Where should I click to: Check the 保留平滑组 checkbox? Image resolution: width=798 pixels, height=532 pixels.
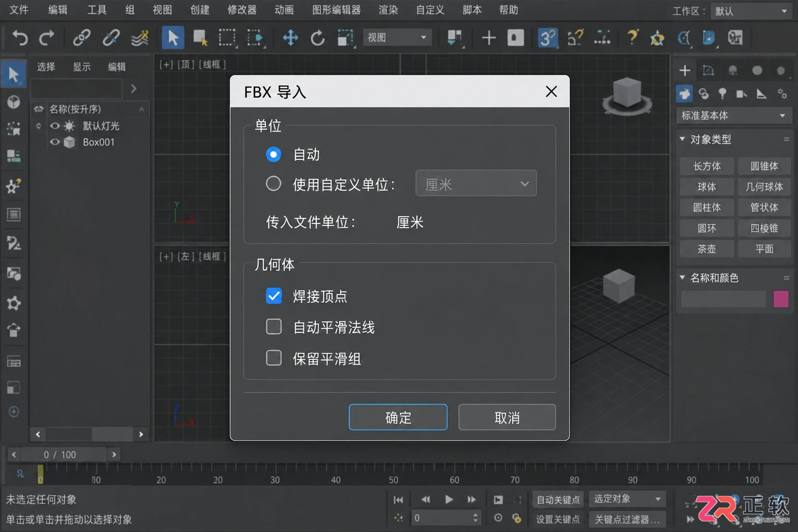(x=274, y=358)
